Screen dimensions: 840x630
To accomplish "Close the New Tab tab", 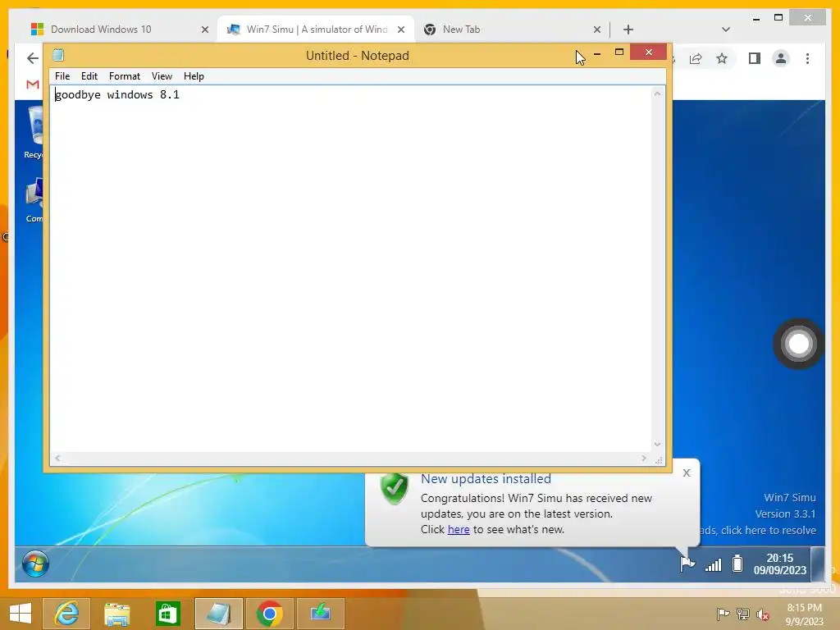I will (x=597, y=30).
